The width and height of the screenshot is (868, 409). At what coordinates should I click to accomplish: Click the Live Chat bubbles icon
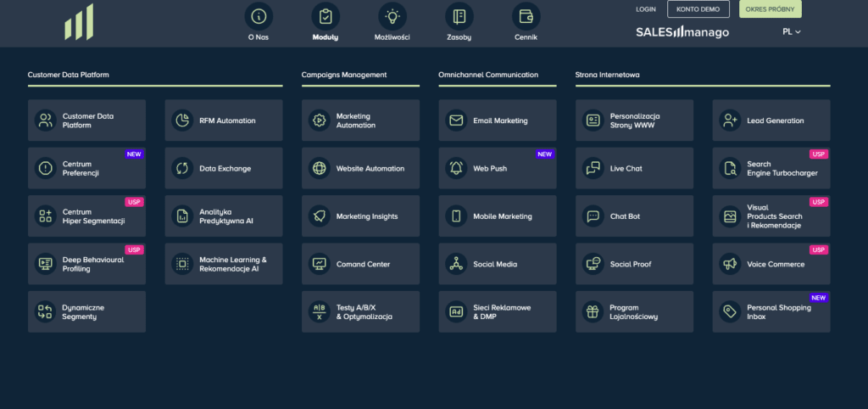(593, 169)
